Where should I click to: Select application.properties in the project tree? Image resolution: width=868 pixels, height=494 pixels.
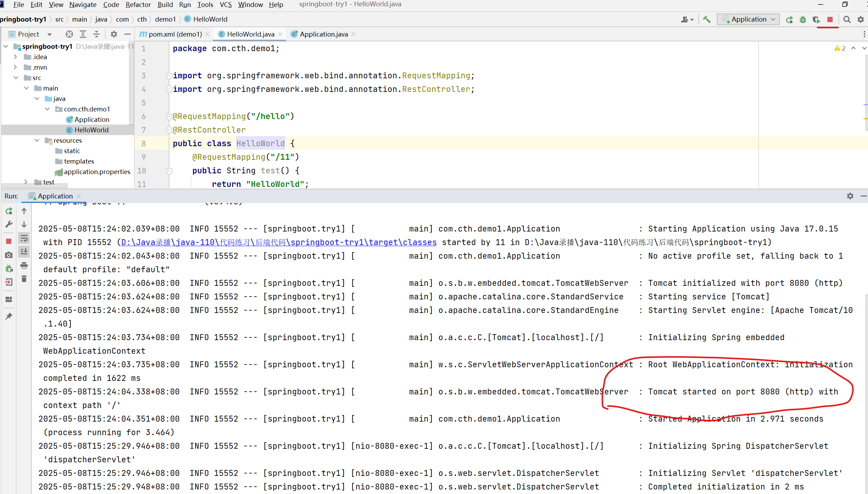pos(97,172)
